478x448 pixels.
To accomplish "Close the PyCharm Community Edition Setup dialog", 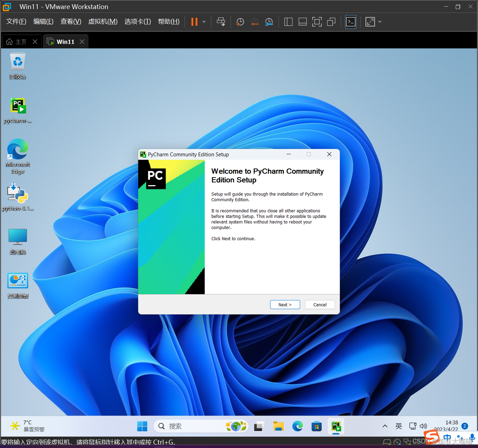I will (329, 154).
